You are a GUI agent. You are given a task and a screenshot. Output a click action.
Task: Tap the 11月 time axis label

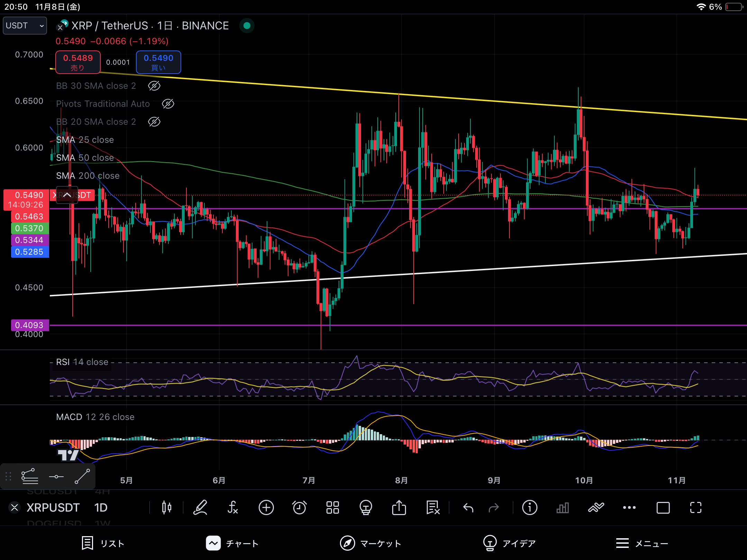coord(677,480)
